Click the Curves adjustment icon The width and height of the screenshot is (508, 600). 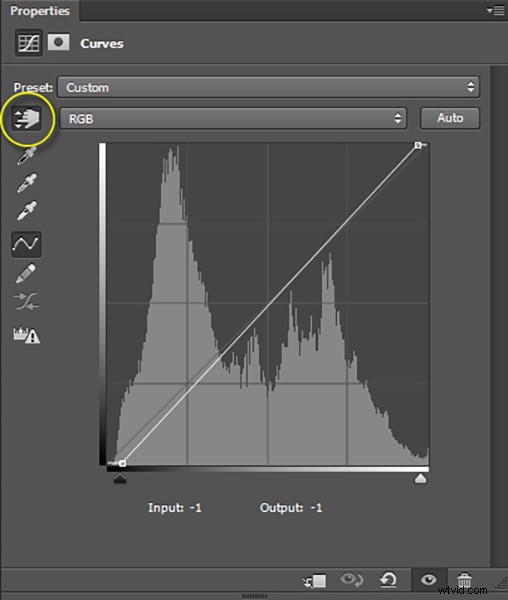[x=29, y=43]
